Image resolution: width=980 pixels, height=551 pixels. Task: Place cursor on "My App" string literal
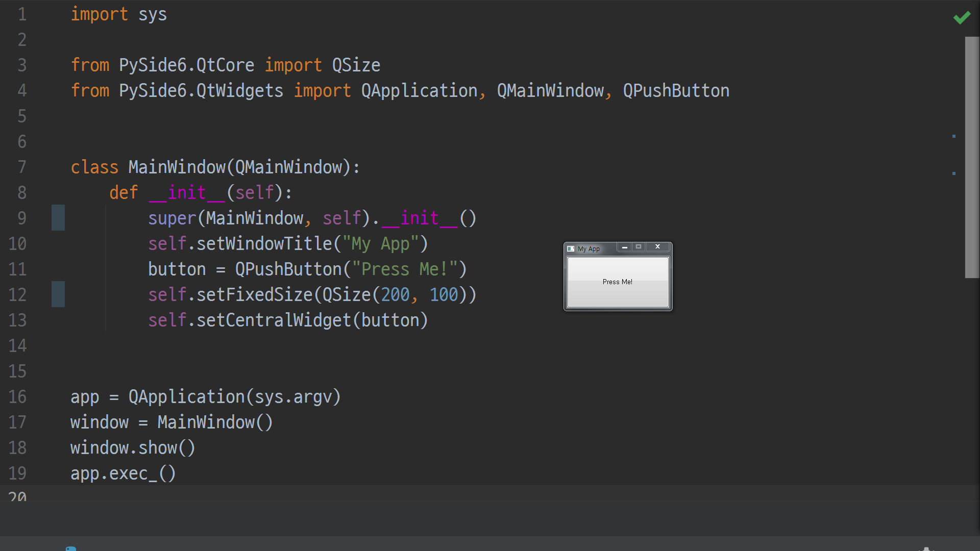point(380,244)
